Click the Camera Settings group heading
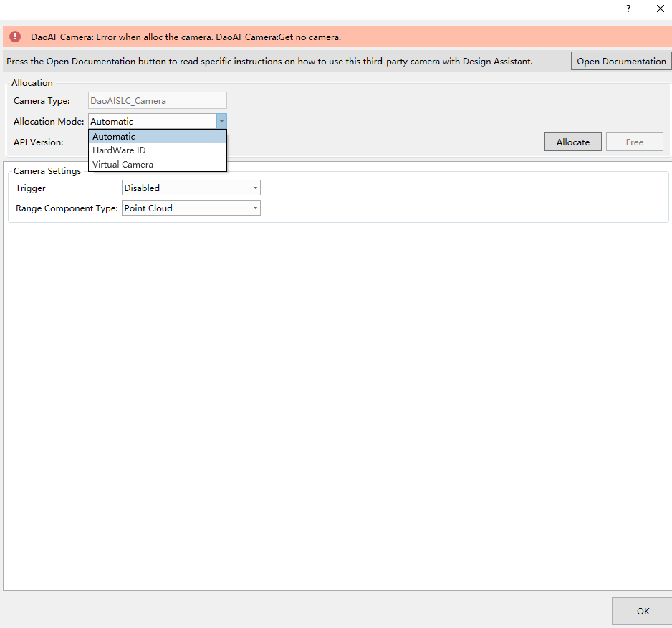This screenshot has width=672, height=628. click(47, 171)
